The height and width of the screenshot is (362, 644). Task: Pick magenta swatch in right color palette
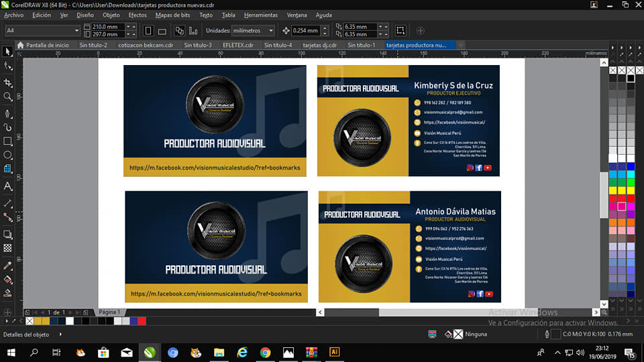pos(622,206)
